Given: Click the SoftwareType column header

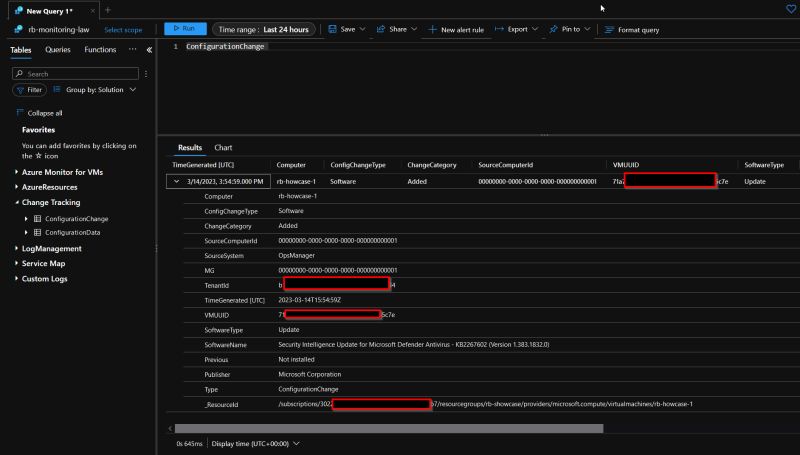Looking at the screenshot, I should click(764, 165).
